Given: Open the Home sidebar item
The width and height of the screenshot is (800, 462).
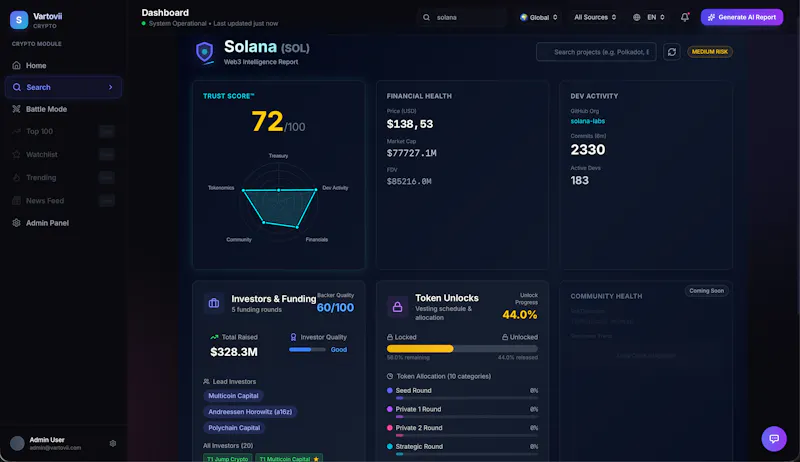Looking at the screenshot, I should click(63, 65).
